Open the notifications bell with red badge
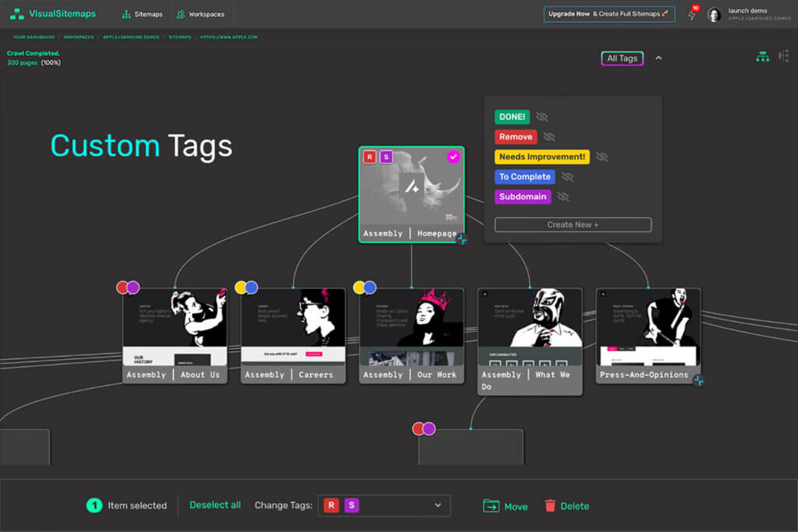The image size is (798, 532). click(692, 13)
